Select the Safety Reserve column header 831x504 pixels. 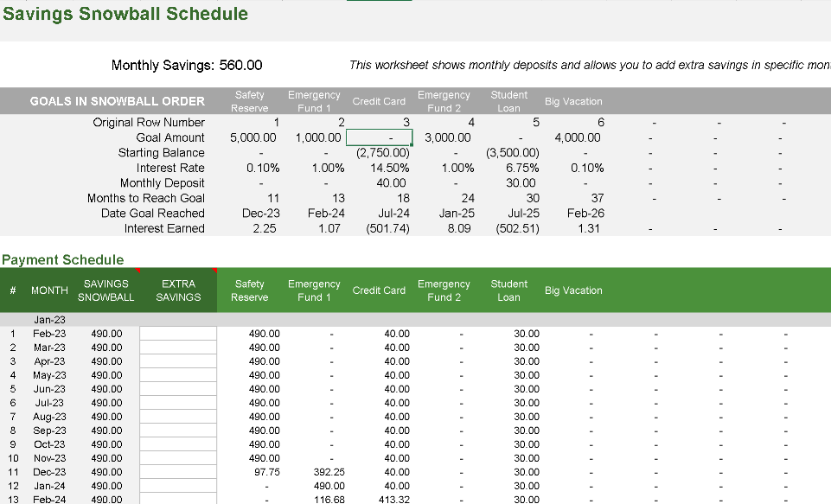point(249,290)
